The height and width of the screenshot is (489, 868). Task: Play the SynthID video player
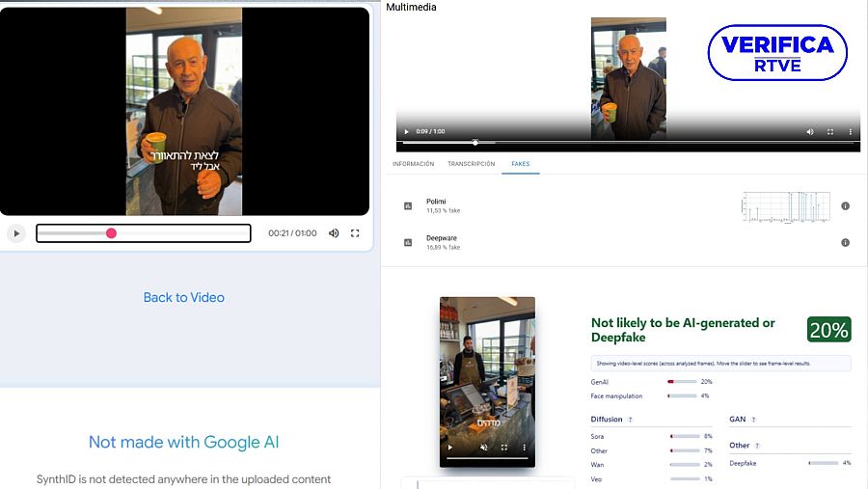(x=16, y=233)
